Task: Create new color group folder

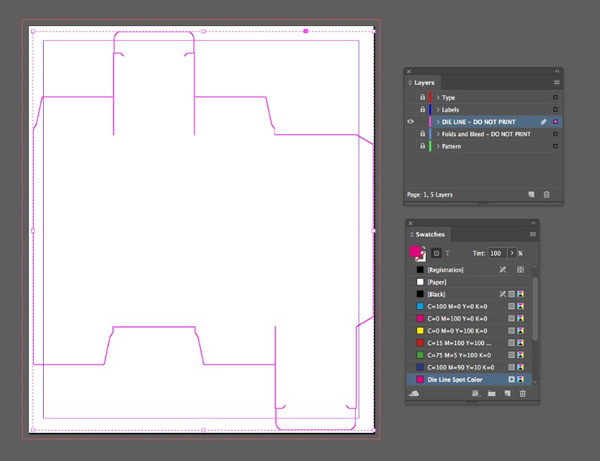Action: [491, 395]
